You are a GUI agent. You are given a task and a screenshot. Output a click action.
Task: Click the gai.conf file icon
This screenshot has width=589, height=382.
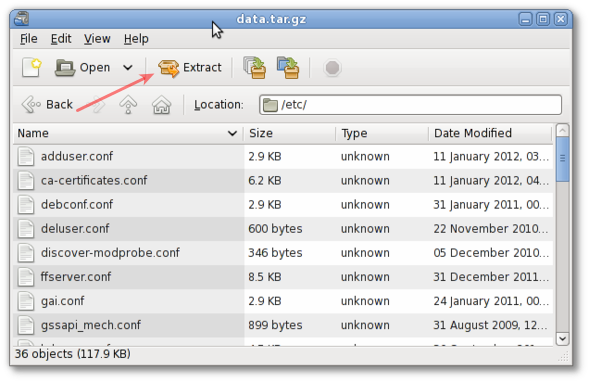26,301
